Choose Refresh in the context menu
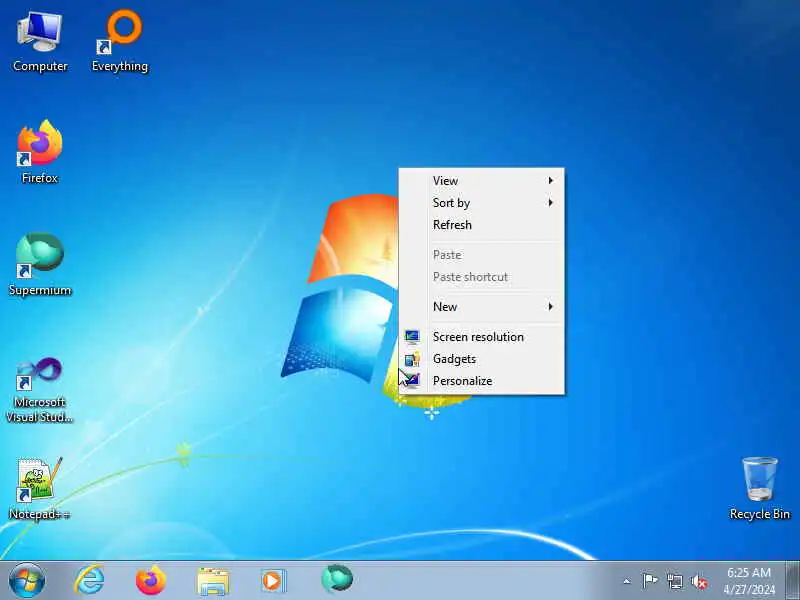 (482, 224)
